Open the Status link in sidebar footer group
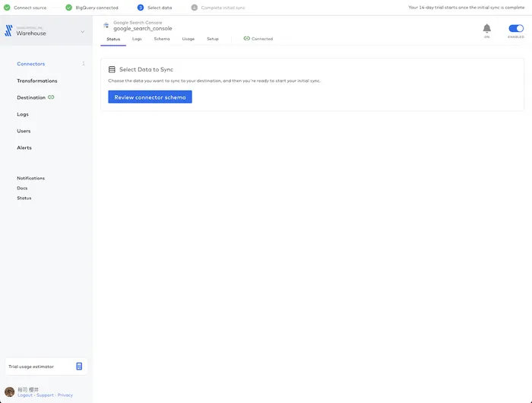 [x=24, y=198]
